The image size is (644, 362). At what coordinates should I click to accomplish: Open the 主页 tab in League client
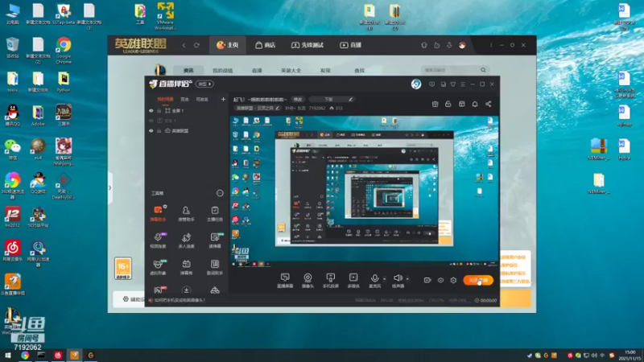click(228, 45)
